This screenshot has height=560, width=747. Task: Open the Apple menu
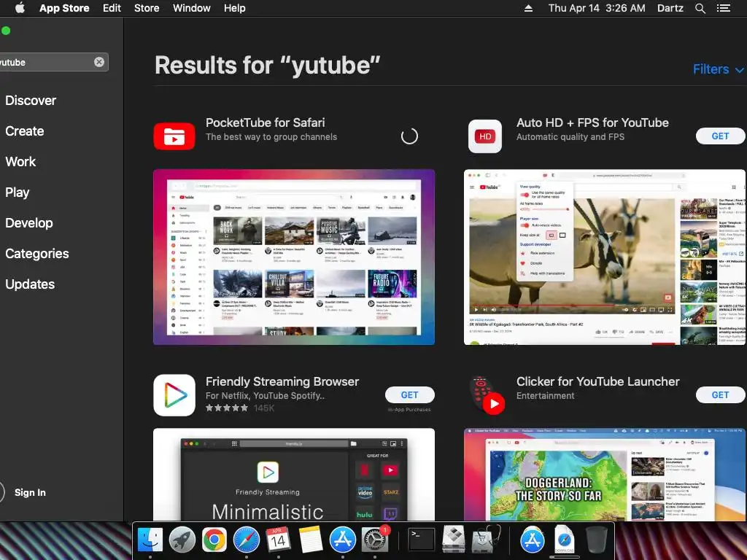20,8
